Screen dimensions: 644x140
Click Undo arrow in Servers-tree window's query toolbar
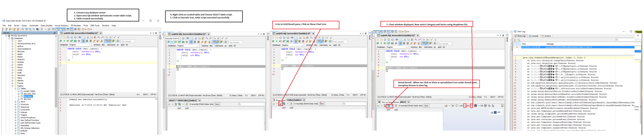[x=99, y=37]
